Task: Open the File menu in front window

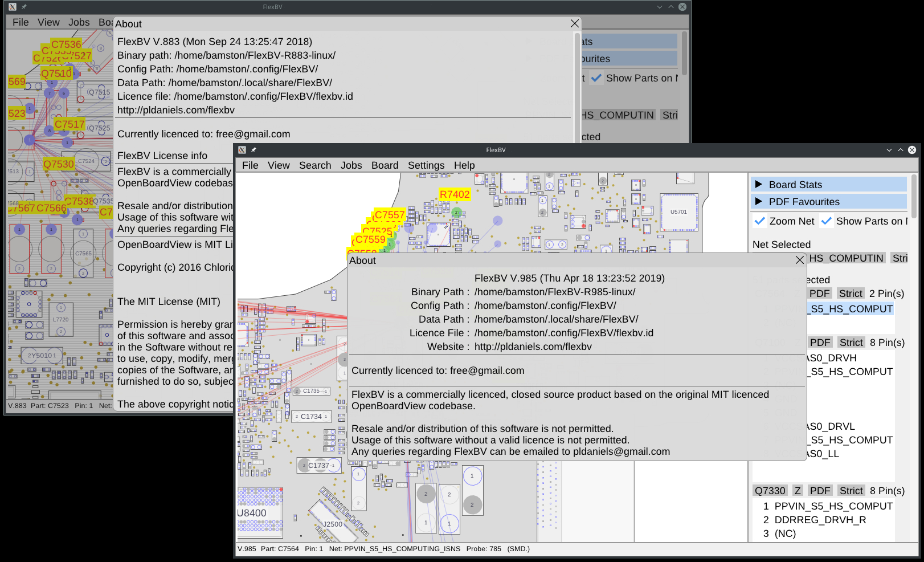Action: (250, 165)
